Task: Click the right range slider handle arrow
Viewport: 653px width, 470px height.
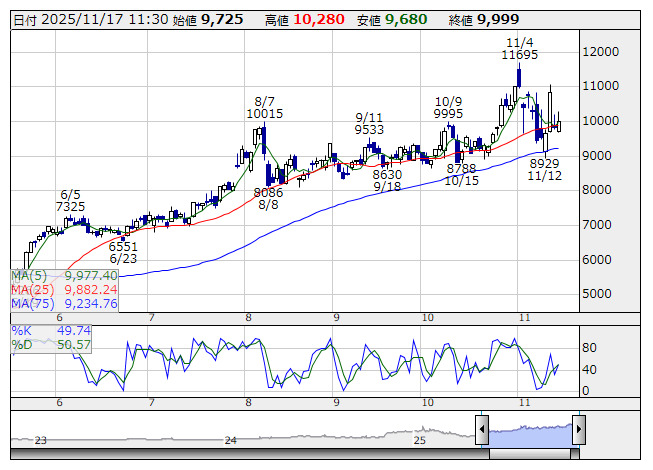Action: click(578, 431)
